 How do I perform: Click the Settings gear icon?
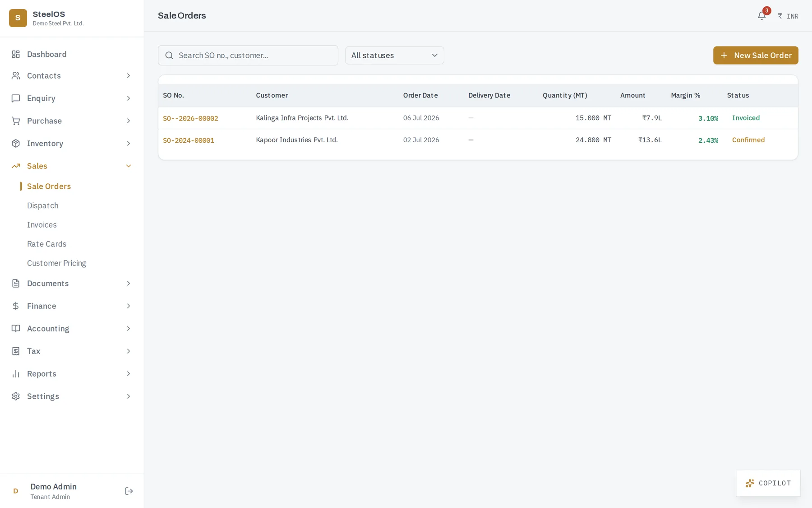coord(16,396)
